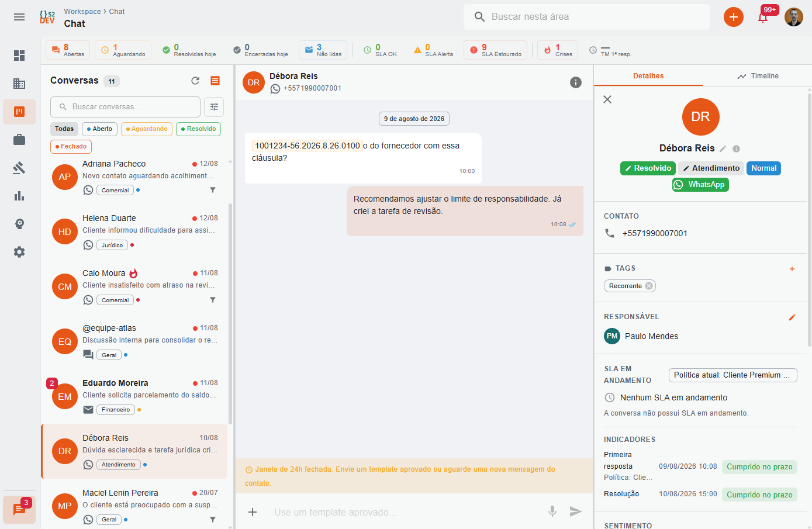Toggle the Abertas counter filter
This screenshot has height=529, width=812.
(x=68, y=50)
